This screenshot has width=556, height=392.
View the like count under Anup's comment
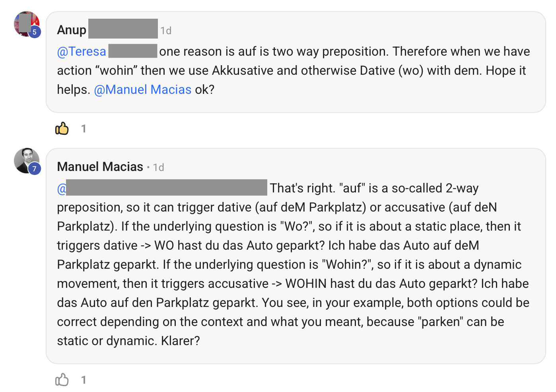pos(84,128)
